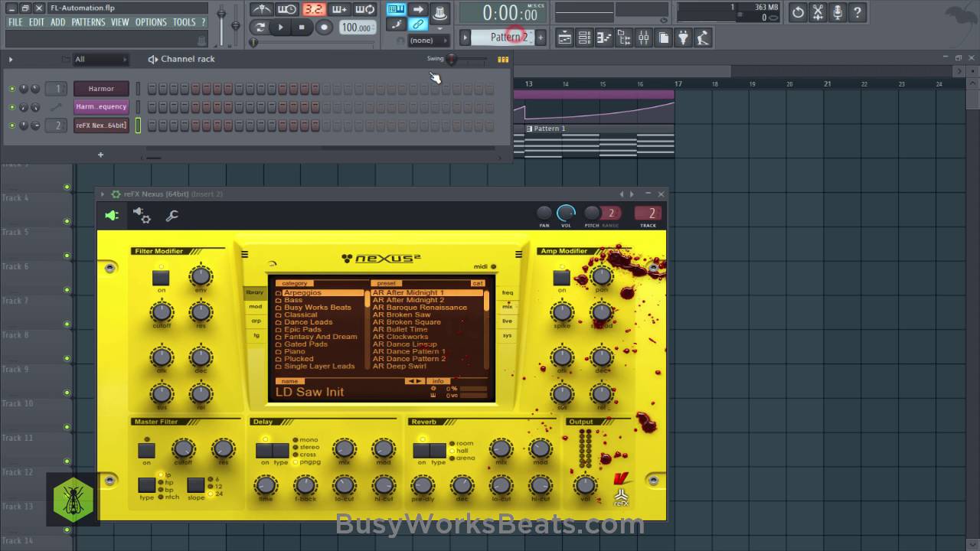Click the Harmor channel button
The width and height of the screenshot is (980, 551).
[101, 89]
